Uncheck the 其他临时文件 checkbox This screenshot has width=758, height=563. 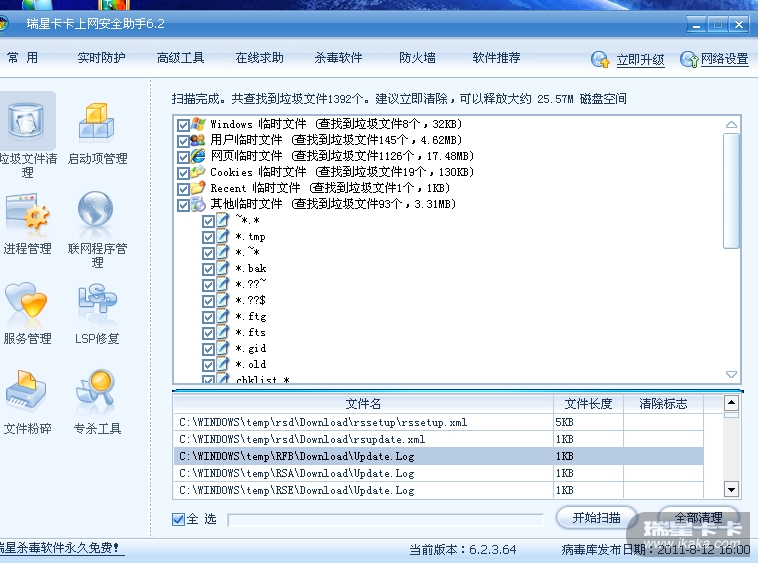click(183, 205)
